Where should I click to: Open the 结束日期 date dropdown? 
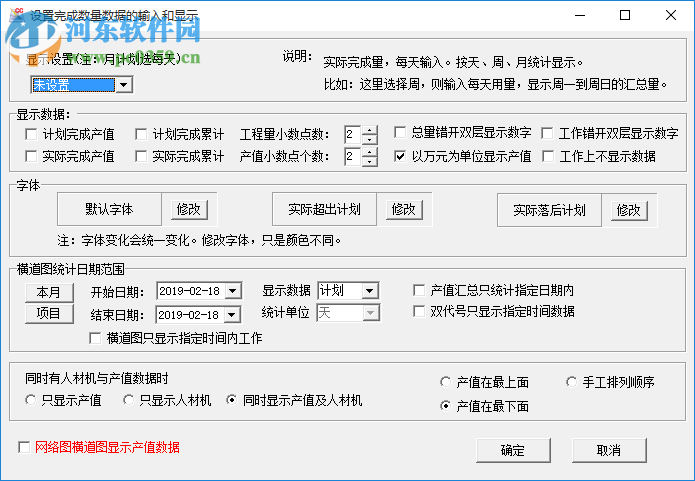click(232, 315)
